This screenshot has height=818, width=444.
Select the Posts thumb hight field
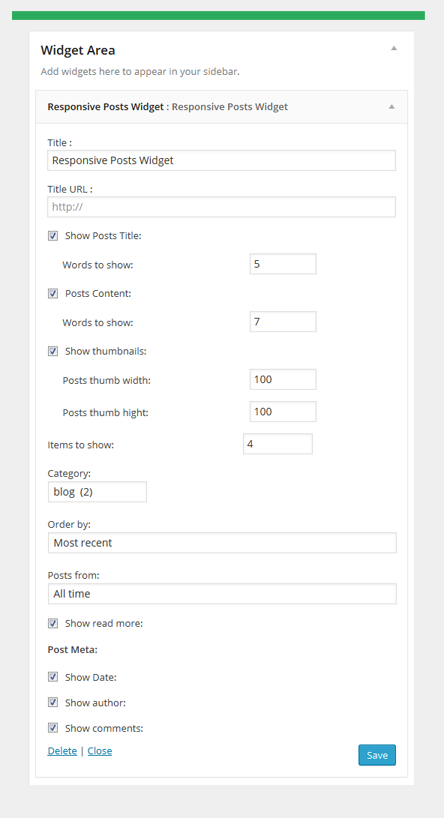point(283,412)
